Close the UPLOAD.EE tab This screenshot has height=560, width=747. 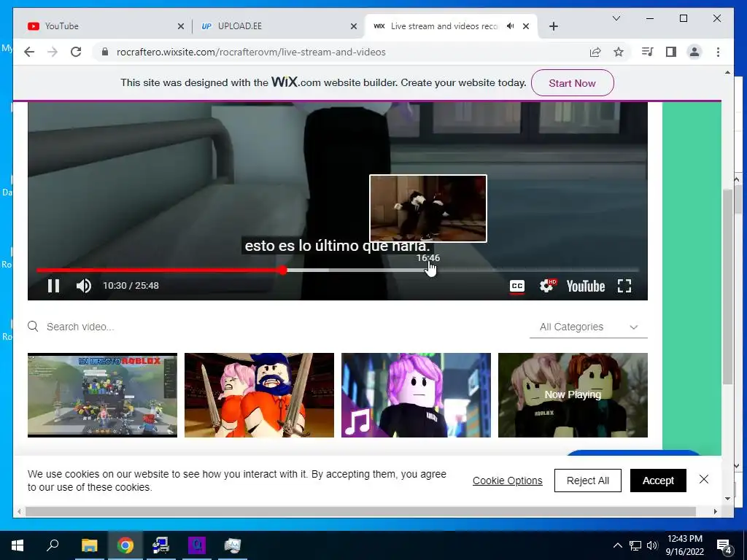pos(354,26)
